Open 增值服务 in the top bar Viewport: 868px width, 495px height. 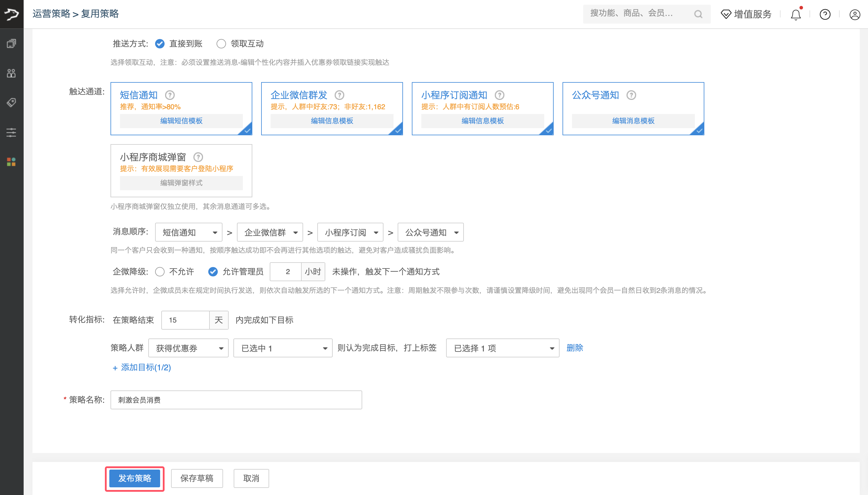[x=746, y=14]
